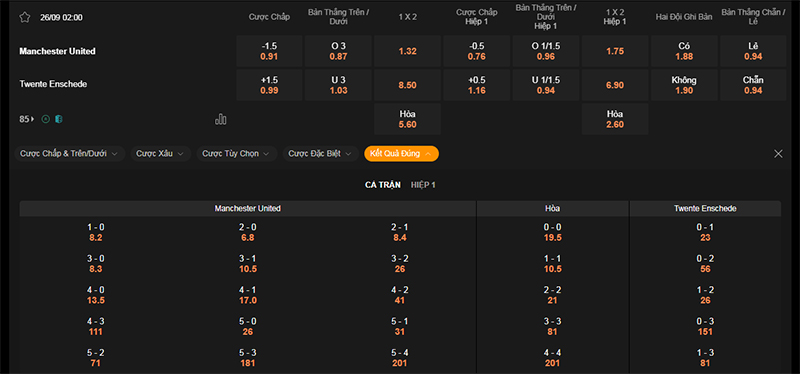Select correct score 5 - 4 at 201
This screenshot has width=800, height=374.
[399, 358]
